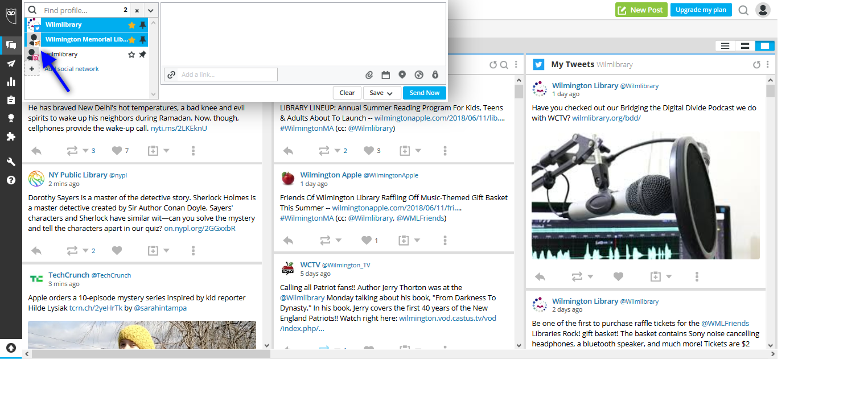Open the wilmlibrary.org/bdd/ link

point(606,118)
